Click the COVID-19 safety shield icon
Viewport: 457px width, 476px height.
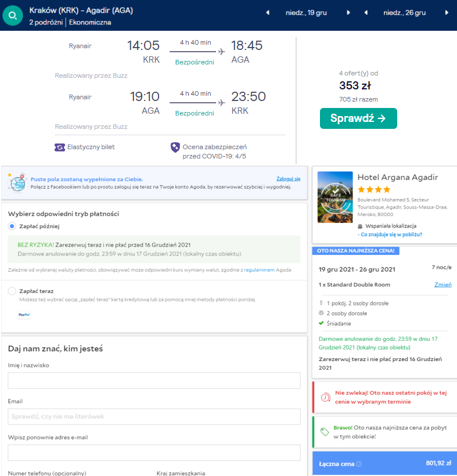coord(175,147)
